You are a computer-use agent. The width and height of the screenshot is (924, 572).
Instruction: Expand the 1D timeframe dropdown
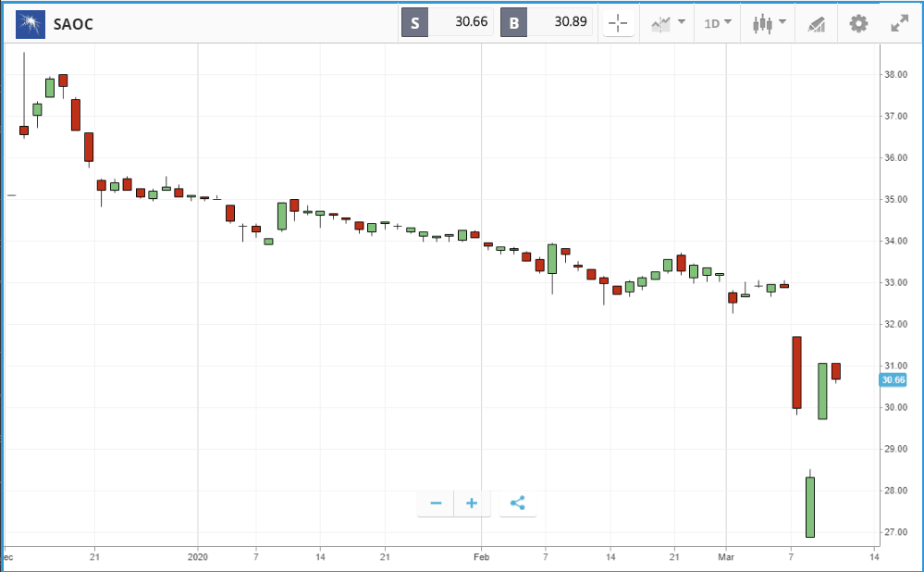coord(718,23)
